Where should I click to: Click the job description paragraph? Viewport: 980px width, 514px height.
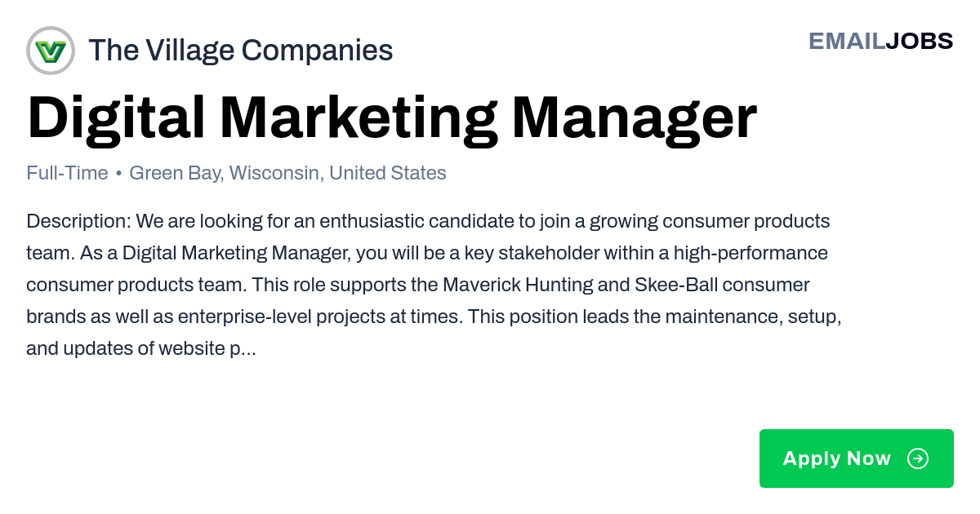pyautogui.click(x=434, y=285)
